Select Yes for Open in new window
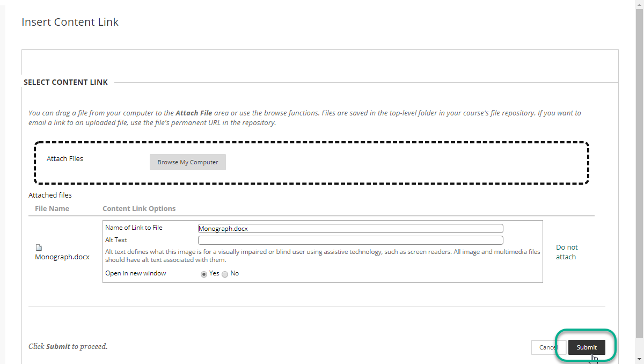The height and width of the screenshot is (364, 644). coord(204,274)
